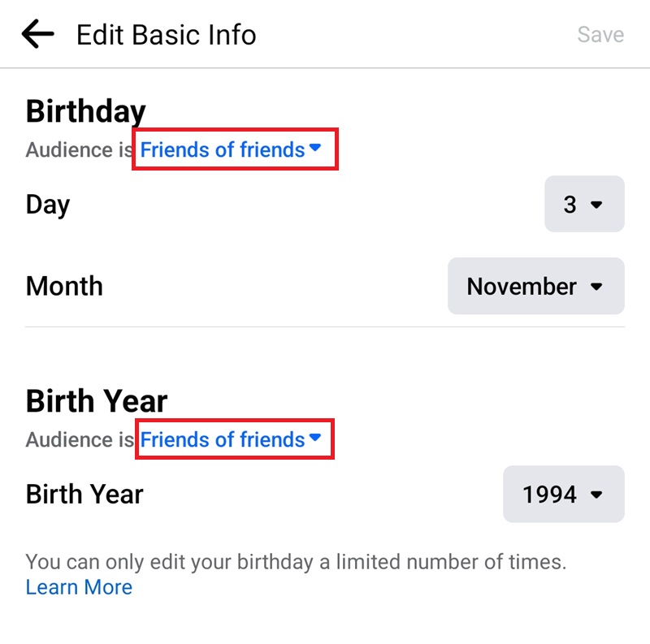Click the Month row label
The width and height of the screenshot is (650, 644).
pos(64,286)
